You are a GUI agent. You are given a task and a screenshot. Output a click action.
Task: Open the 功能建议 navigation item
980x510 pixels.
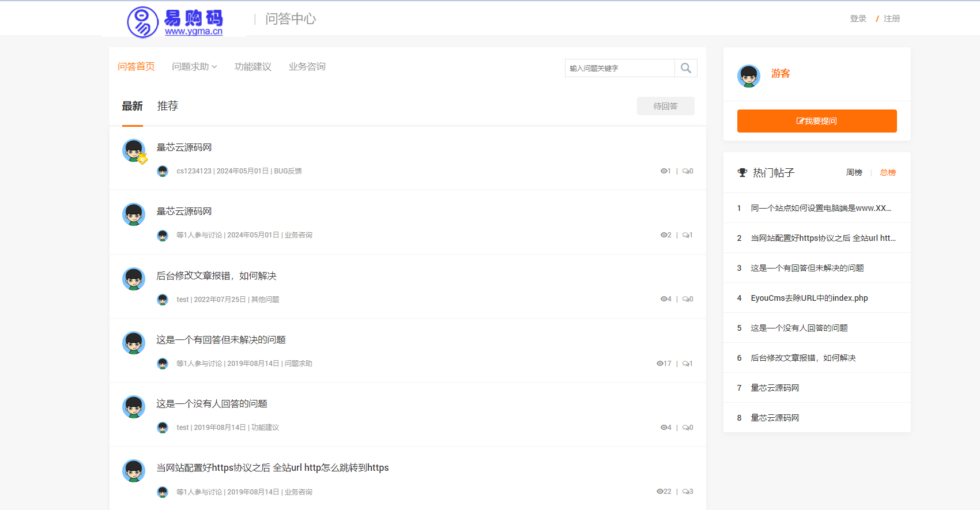pyautogui.click(x=252, y=67)
